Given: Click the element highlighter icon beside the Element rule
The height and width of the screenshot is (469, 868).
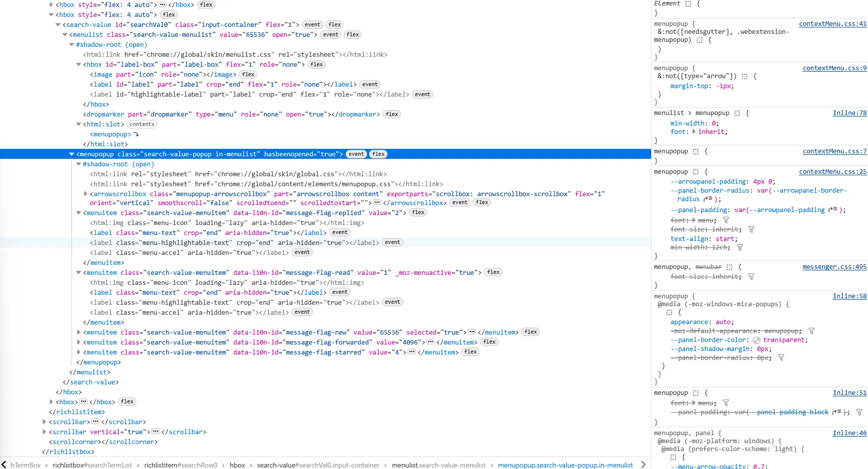Looking at the screenshot, I should point(688,3).
